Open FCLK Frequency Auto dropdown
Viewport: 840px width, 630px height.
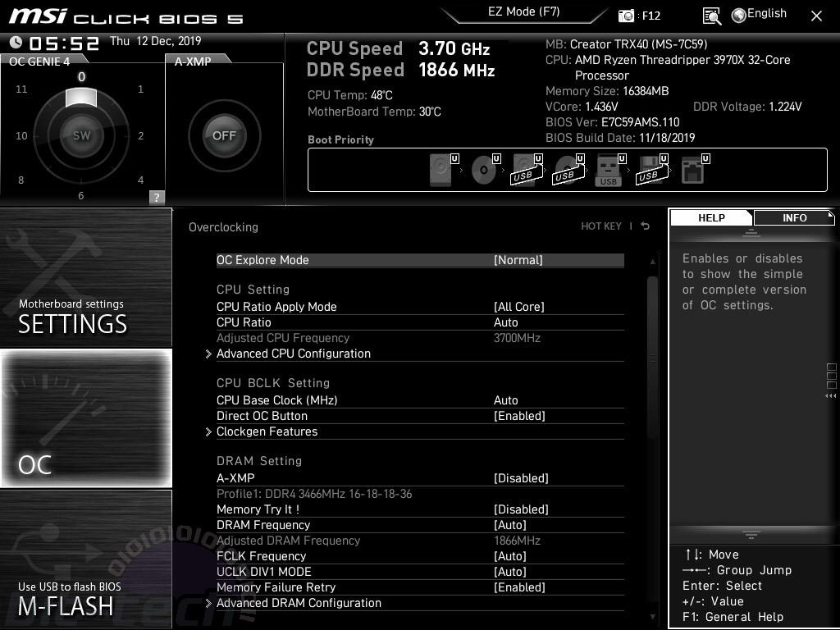pos(510,556)
